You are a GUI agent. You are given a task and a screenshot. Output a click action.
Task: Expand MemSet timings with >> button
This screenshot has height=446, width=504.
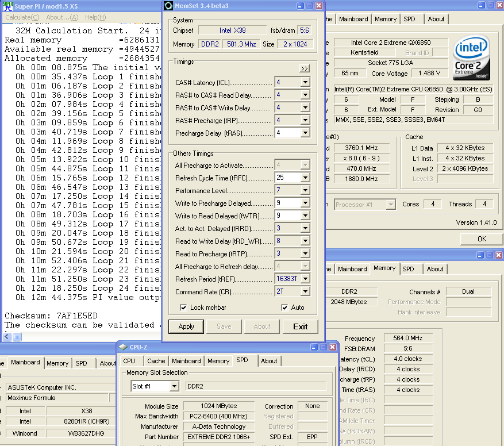coord(305,68)
